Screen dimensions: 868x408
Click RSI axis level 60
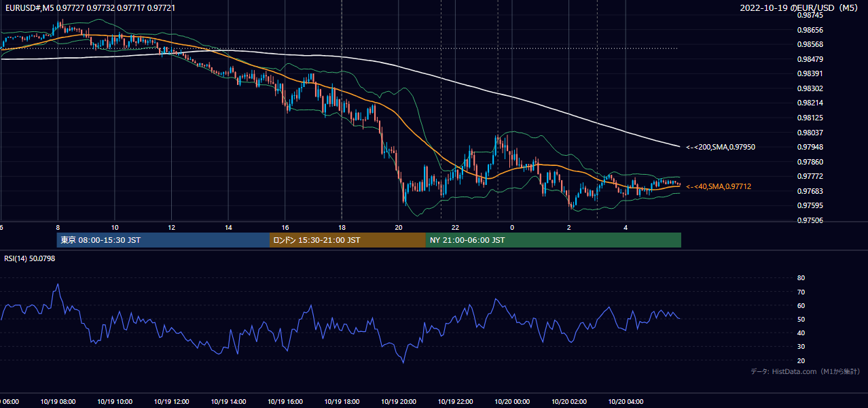[x=801, y=305]
